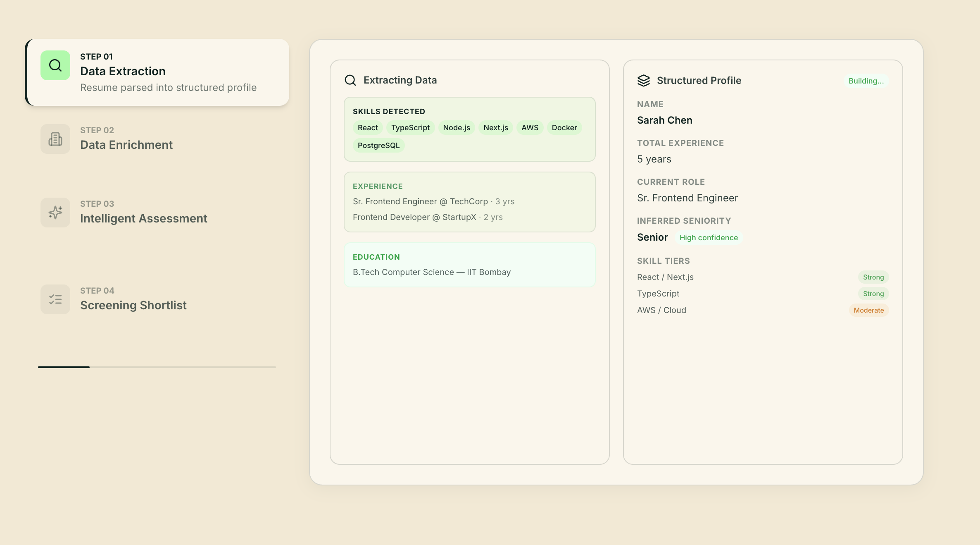Click the Education card with IIT Bombay
980x545 pixels.
pos(470,265)
